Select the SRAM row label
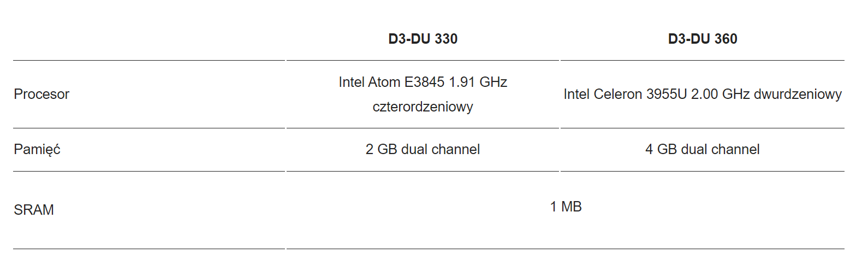The width and height of the screenshot is (868, 259). [34, 210]
